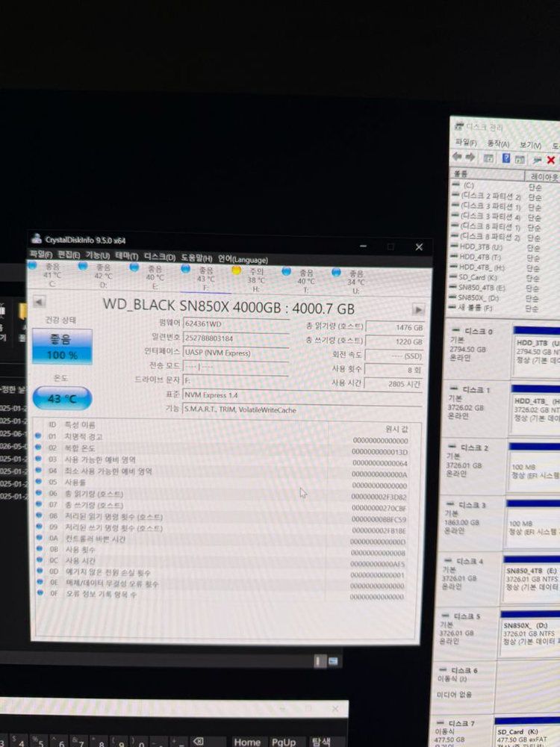This screenshot has height=747, width=560.
Task: Click the CrystalDiskInfo title bar app icon
Action: [36, 238]
